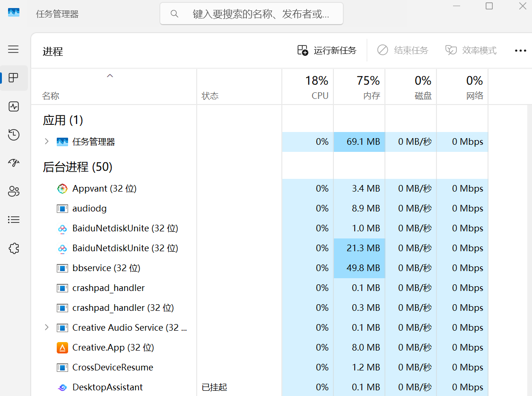Open the three-dots more options menu
Screen dimensions: 532x396
click(x=520, y=51)
